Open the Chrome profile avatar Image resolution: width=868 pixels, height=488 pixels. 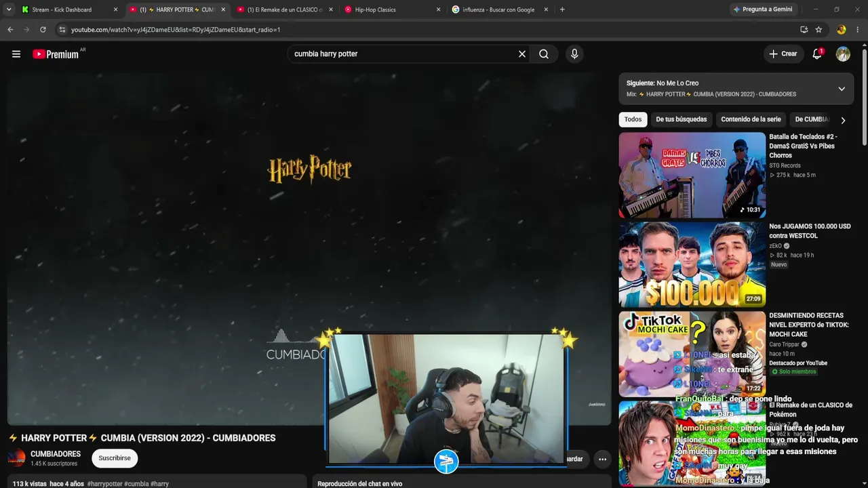point(842,30)
